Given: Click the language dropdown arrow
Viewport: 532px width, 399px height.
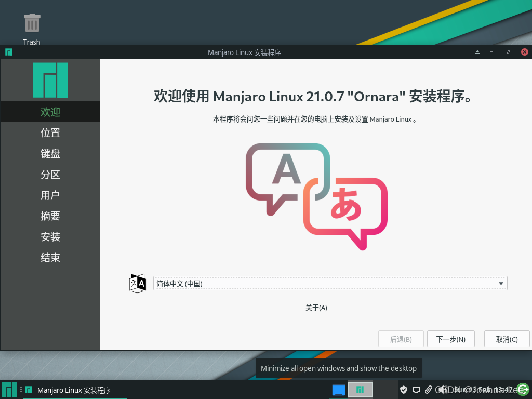Looking at the screenshot, I should pyautogui.click(x=501, y=283).
